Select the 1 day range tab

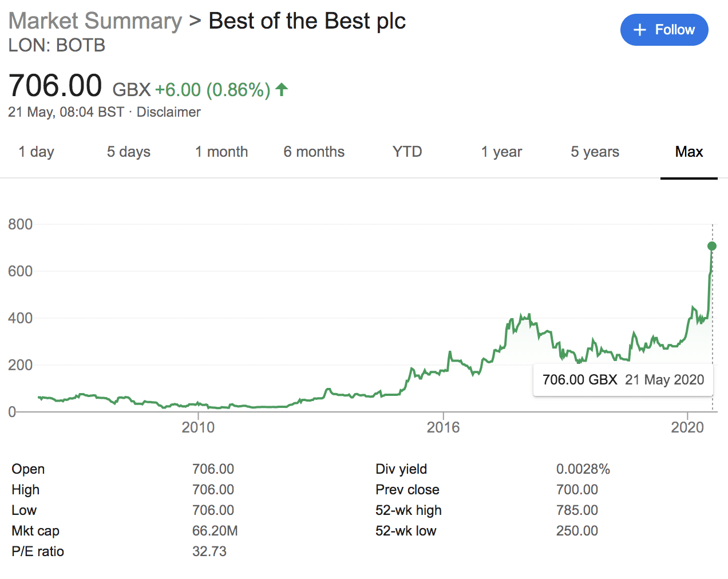pos(36,152)
